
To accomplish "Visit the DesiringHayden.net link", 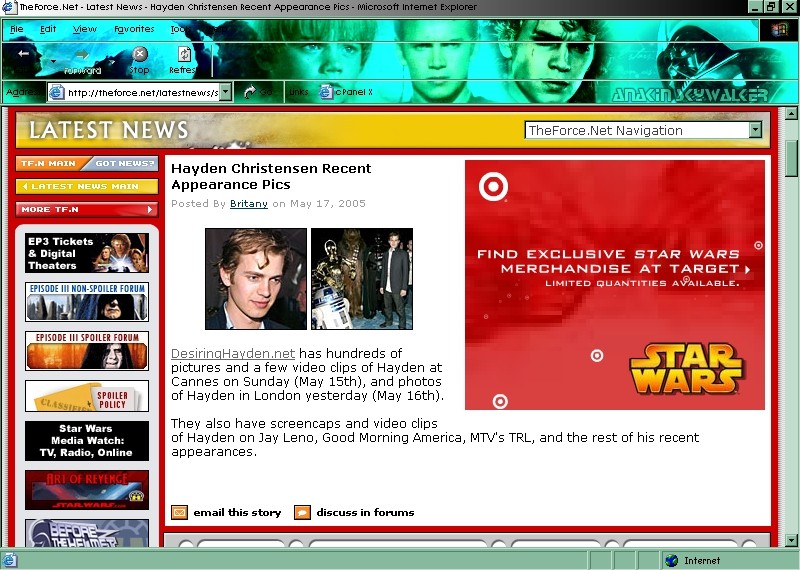I will tap(233, 353).
